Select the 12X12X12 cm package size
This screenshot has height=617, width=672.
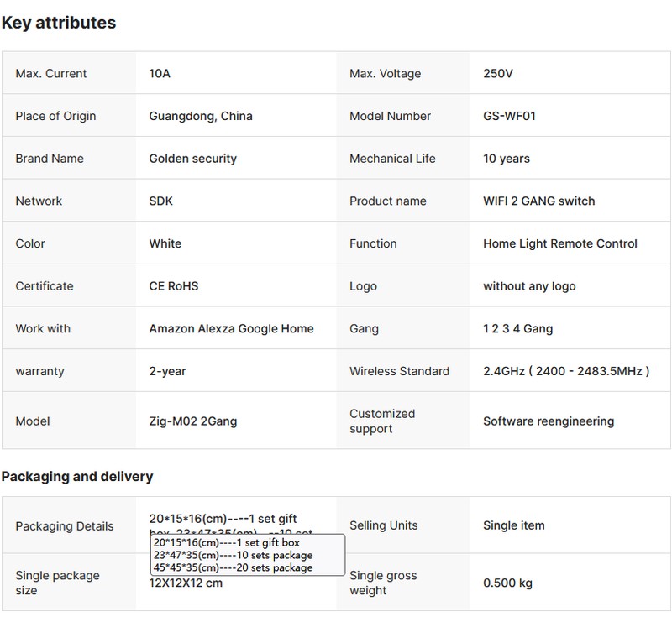[x=186, y=583]
